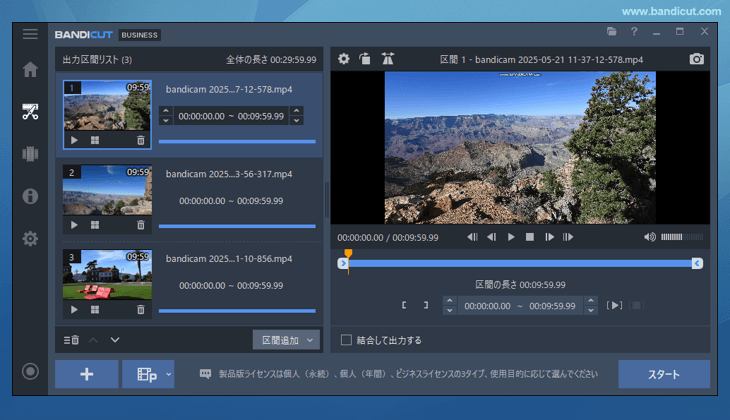
Task: Step forward one frame
Action: 549,237
